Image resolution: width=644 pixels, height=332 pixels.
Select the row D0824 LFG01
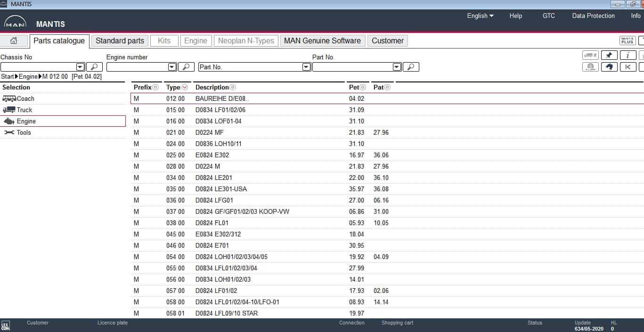point(387,200)
